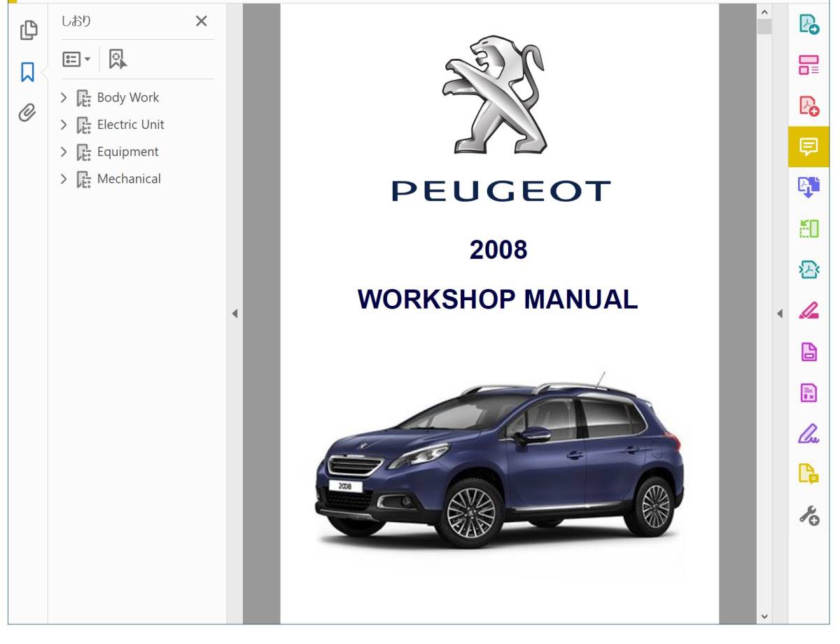
Task: Select the Equipment bookmark
Action: pos(128,152)
